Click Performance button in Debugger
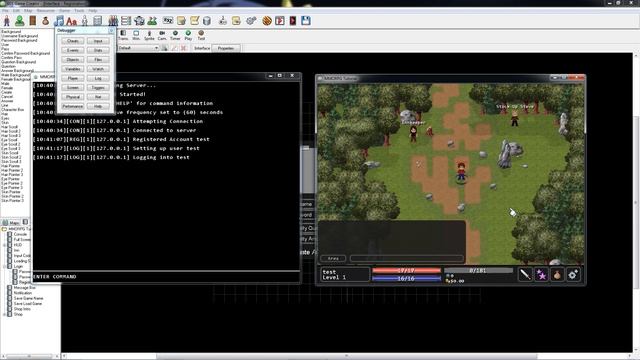This screenshot has height=360, width=640. [x=73, y=106]
